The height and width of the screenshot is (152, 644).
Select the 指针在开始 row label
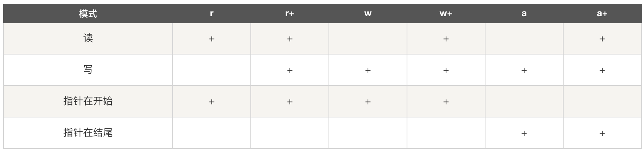pos(88,101)
